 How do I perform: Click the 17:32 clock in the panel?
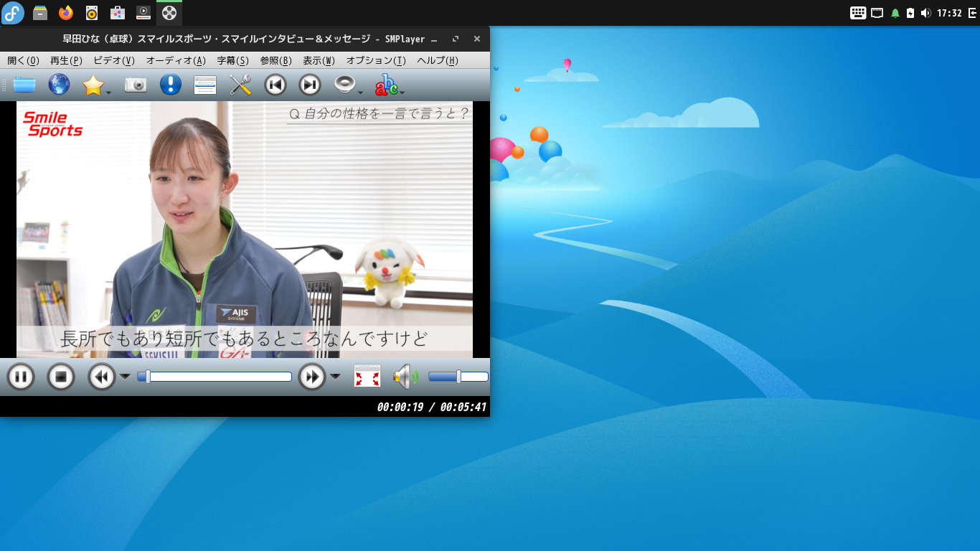[x=949, y=13]
